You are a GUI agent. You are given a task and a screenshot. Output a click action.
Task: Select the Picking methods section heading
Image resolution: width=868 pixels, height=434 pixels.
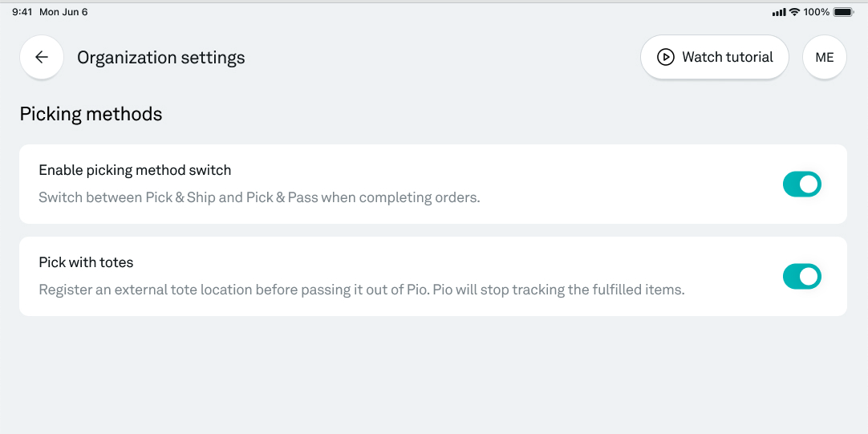(91, 114)
